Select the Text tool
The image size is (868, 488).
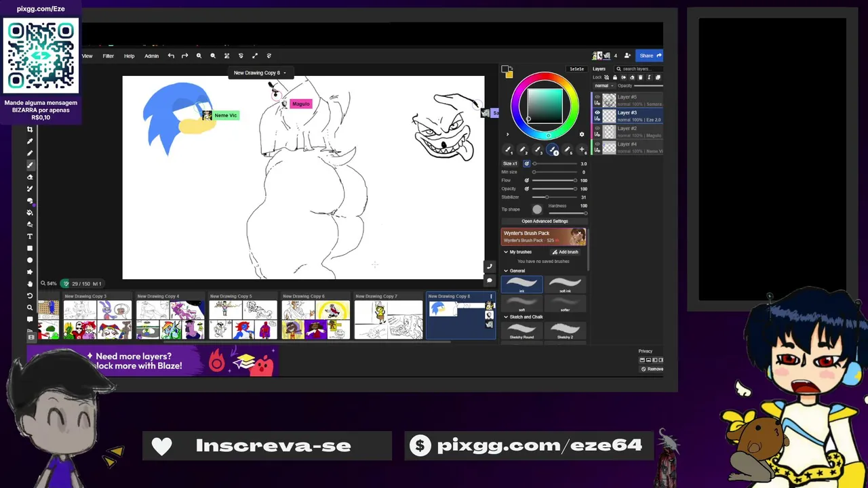click(30, 236)
